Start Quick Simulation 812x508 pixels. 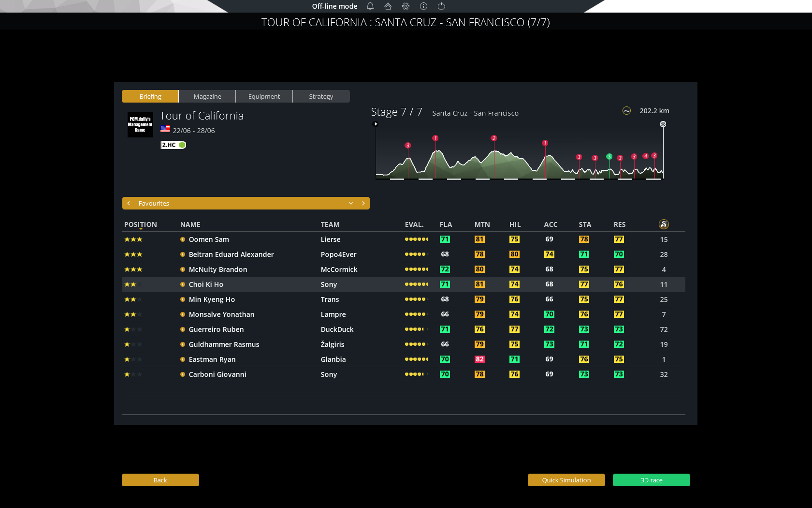tap(566, 480)
